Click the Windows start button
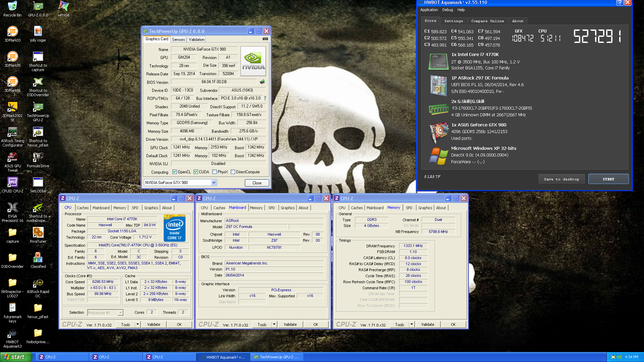The height and width of the screenshot is (362, 644). coord(16,357)
